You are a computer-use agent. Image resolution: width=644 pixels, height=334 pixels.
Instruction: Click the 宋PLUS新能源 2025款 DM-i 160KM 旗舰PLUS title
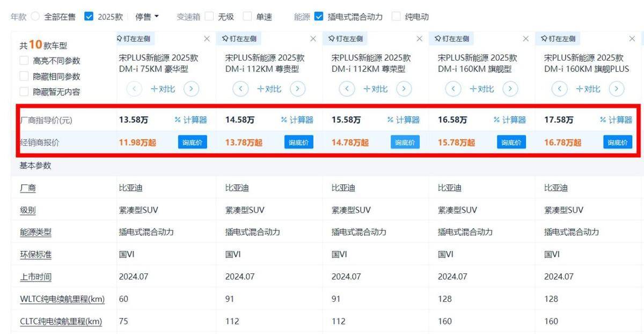(x=587, y=63)
